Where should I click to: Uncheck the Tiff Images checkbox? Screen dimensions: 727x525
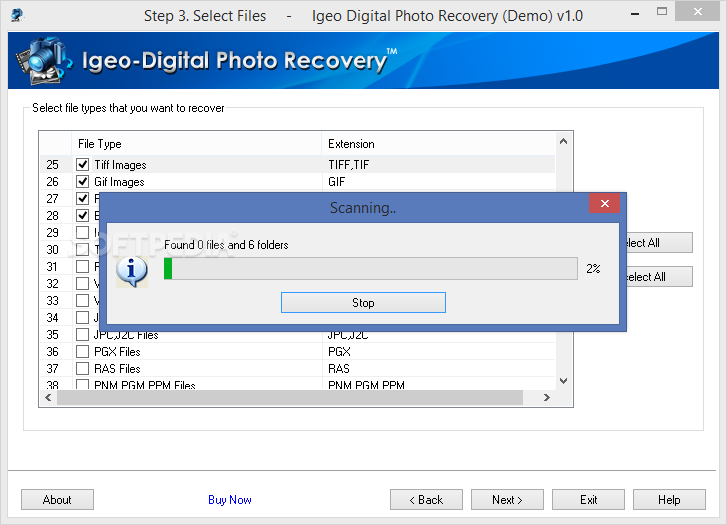tap(83, 165)
